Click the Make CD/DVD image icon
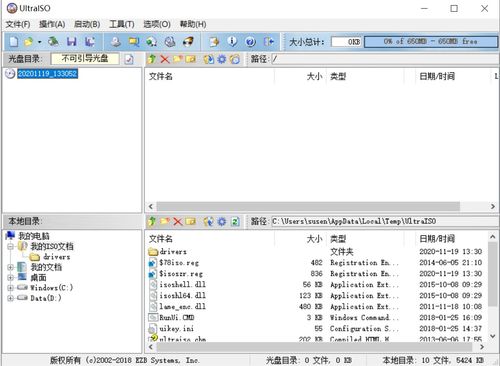Viewport: 500px width, 366px height. tap(116, 42)
